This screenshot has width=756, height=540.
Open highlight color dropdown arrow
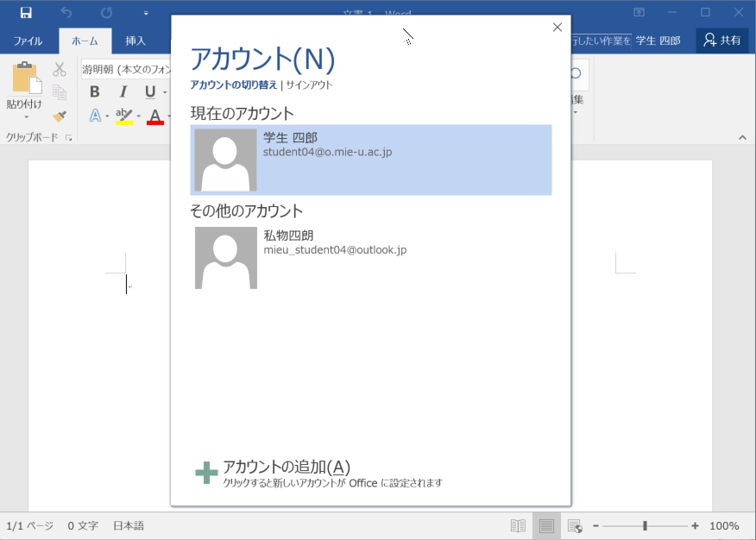tap(139, 116)
